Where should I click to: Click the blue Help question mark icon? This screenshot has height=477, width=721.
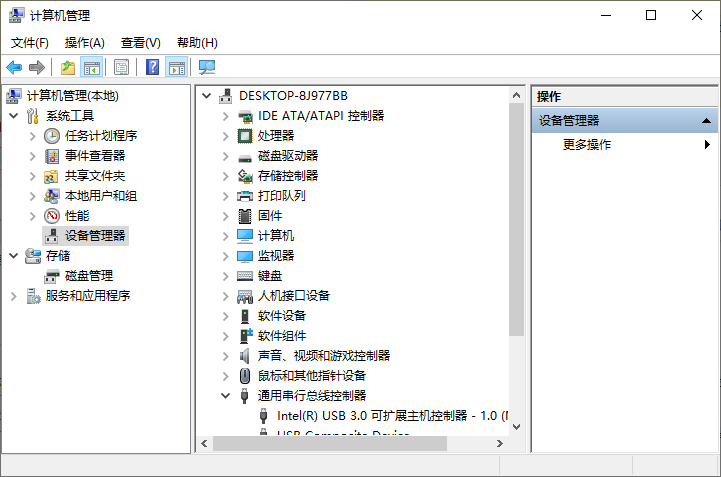[152, 67]
